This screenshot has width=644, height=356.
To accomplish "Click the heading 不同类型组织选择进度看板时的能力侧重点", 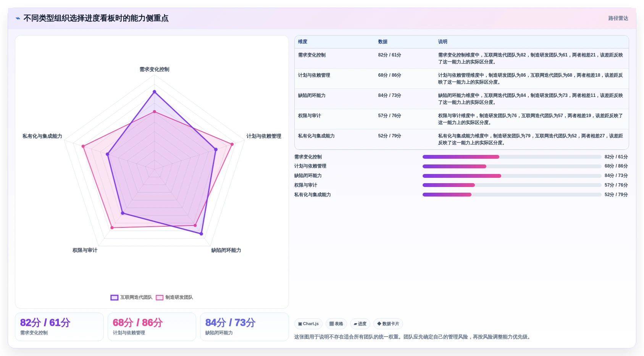I will tap(96, 18).
